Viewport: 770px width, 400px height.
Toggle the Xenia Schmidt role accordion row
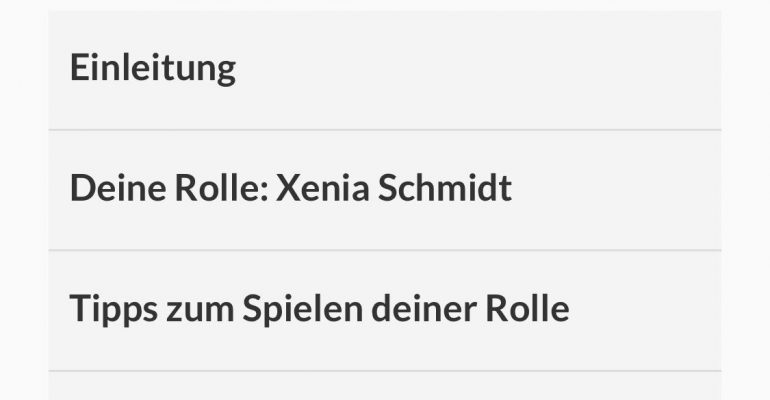tap(385, 190)
